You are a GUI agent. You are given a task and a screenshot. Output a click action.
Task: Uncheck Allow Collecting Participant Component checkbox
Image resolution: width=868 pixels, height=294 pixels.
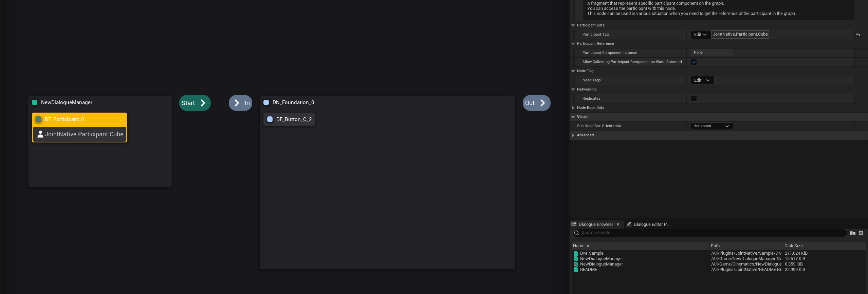[694, 62]
